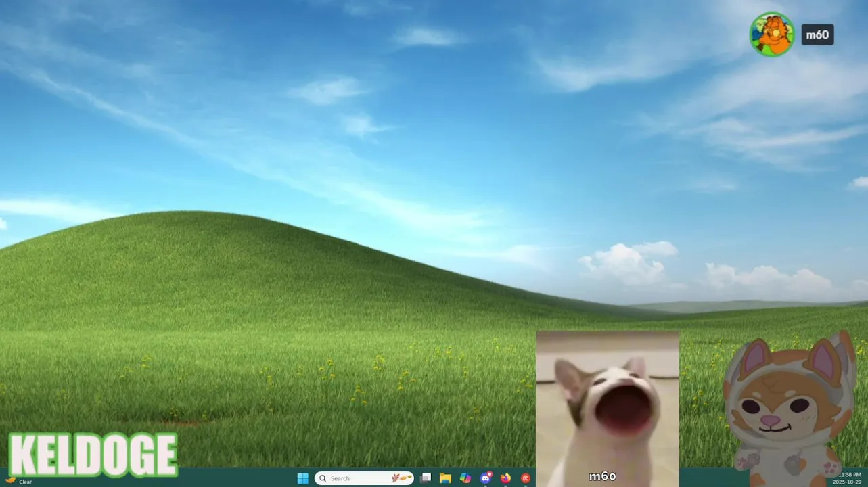Image resolution: width=868 pixels, height=487 pixels.
Task: Click the open-mouth cat video thumbnail
Action: click(608, 409)
